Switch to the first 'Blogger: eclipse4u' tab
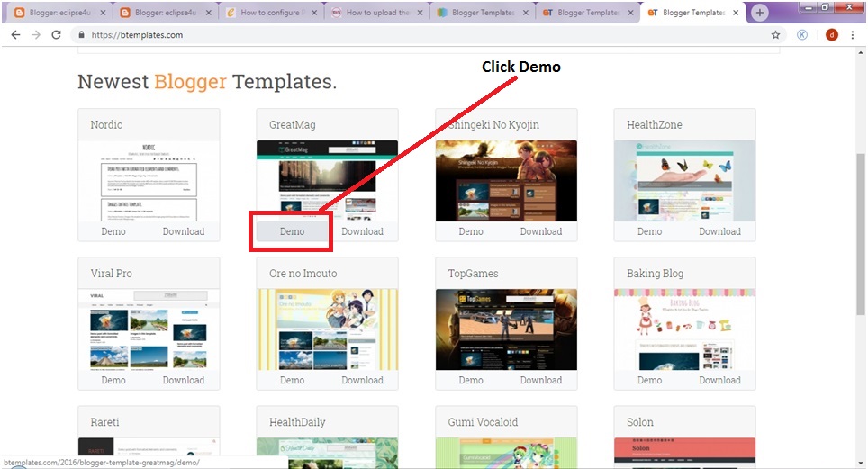868x469 pixels. pos(59,13)
